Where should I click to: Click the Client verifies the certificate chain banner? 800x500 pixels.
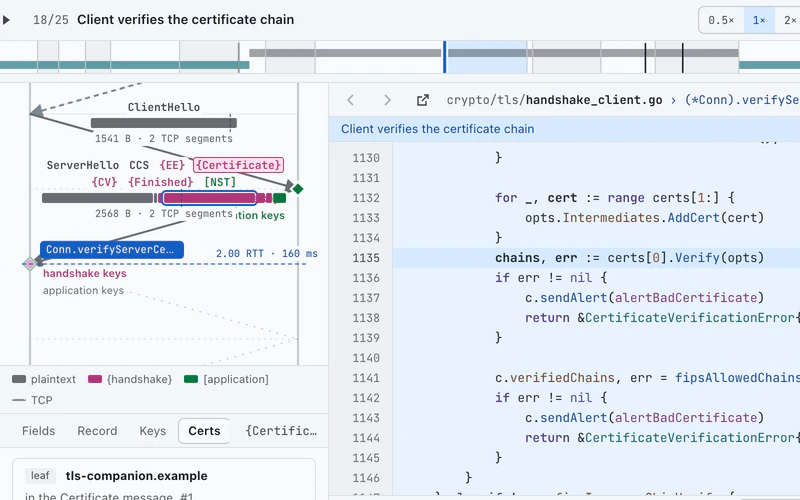point(564,129)
